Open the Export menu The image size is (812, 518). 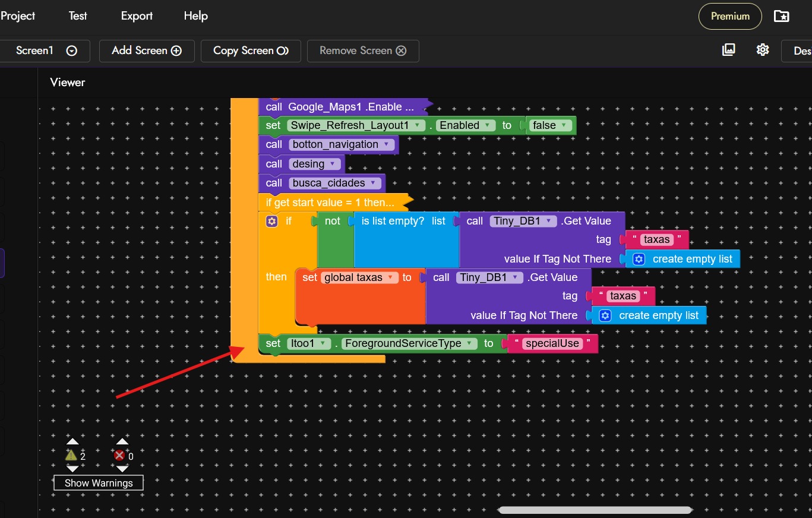[x=137, y=16]
